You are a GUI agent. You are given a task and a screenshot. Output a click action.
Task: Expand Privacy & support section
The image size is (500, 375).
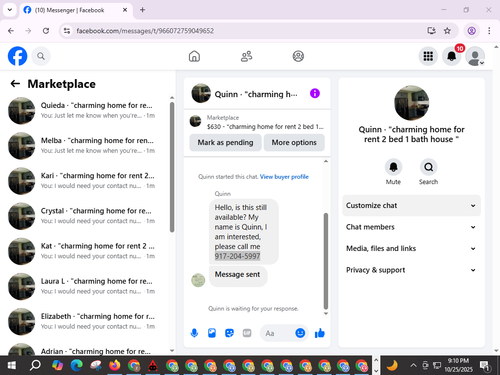pyautogui.click(x=411, y=270)
